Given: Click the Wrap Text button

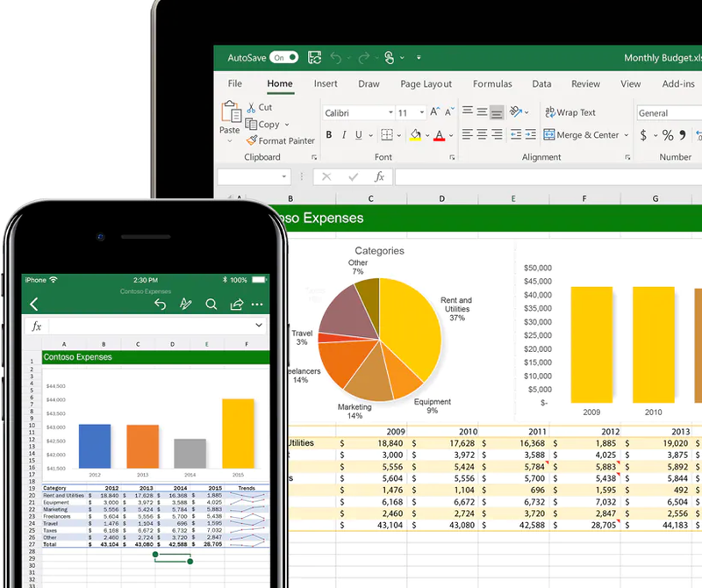Looking at the screenshot, I should tap(569, 112).
